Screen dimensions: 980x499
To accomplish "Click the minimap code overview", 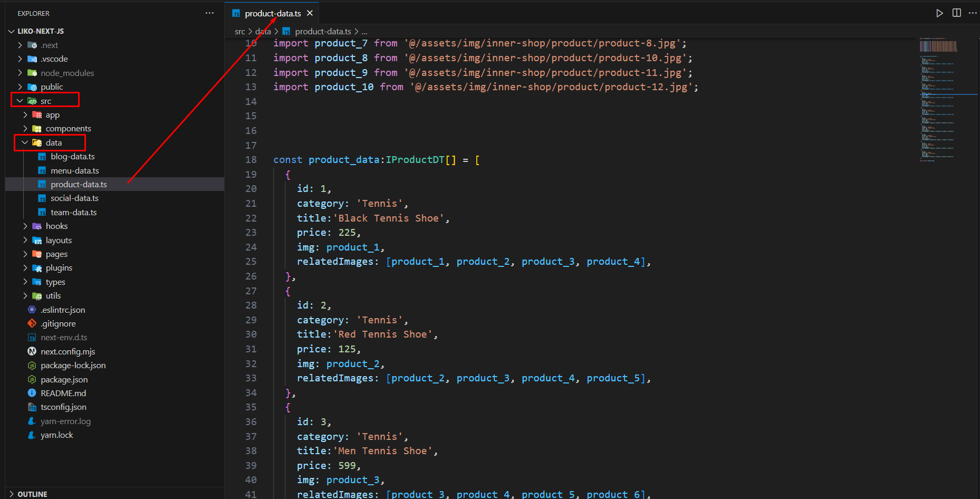I will point(939,100).
